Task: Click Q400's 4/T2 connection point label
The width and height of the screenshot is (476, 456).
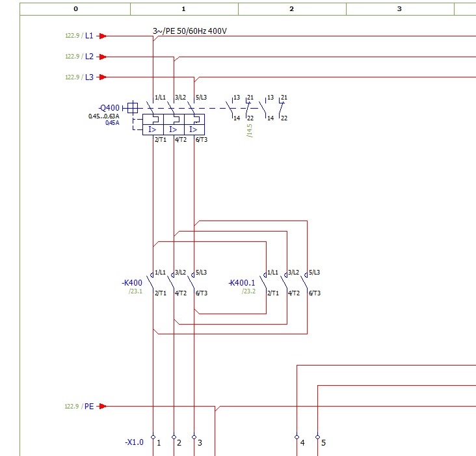Action: tap(181, 140)
